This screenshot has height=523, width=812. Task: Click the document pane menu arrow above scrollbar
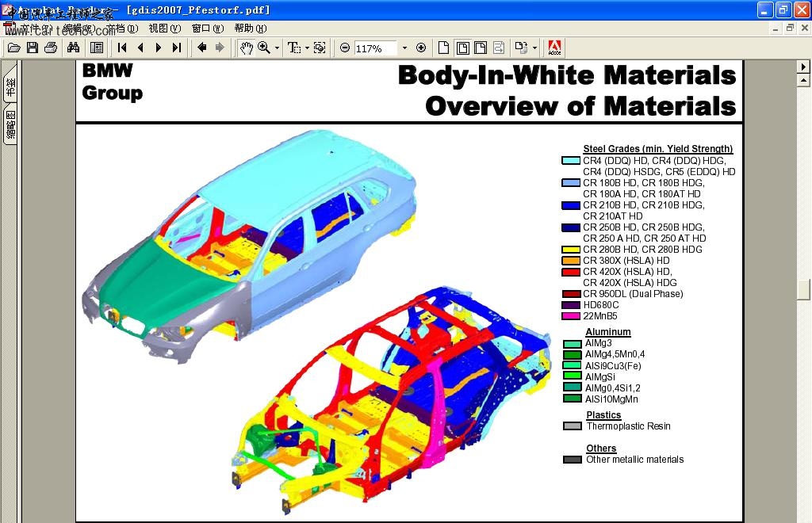pyautogui.click(x=803, y=67)
